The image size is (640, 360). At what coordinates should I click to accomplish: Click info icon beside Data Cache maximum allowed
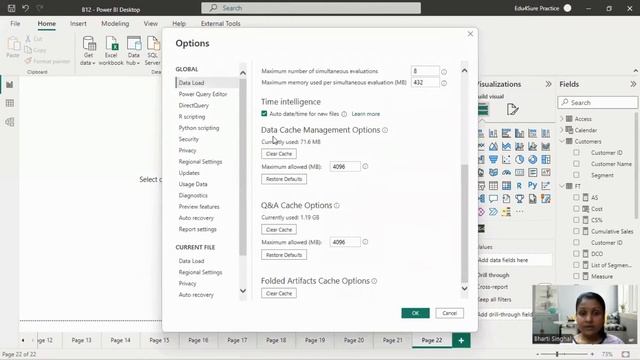(x=365, y=167)
